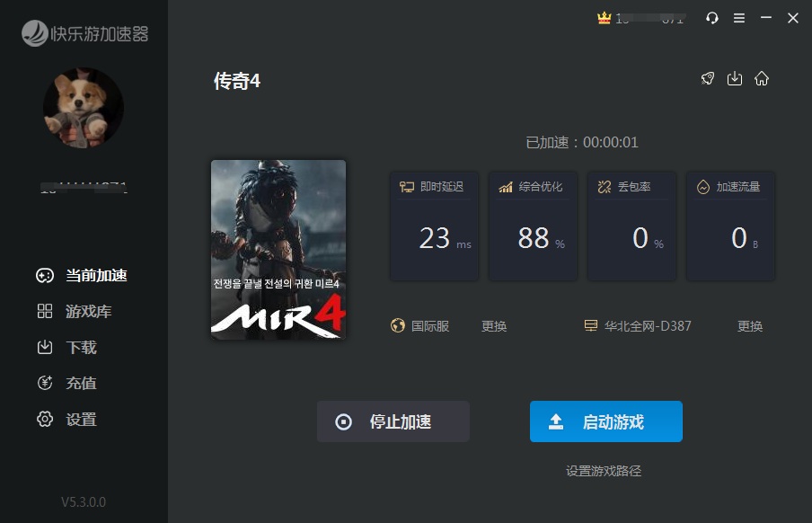Screen dimensions: 812x523
Task: Click 启动游戏 button
Action: click(x=606, y=421)
